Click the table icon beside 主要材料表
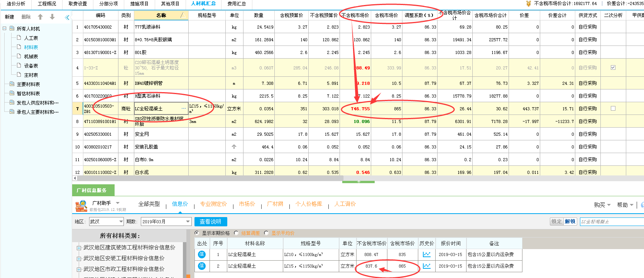 (12, 84)
